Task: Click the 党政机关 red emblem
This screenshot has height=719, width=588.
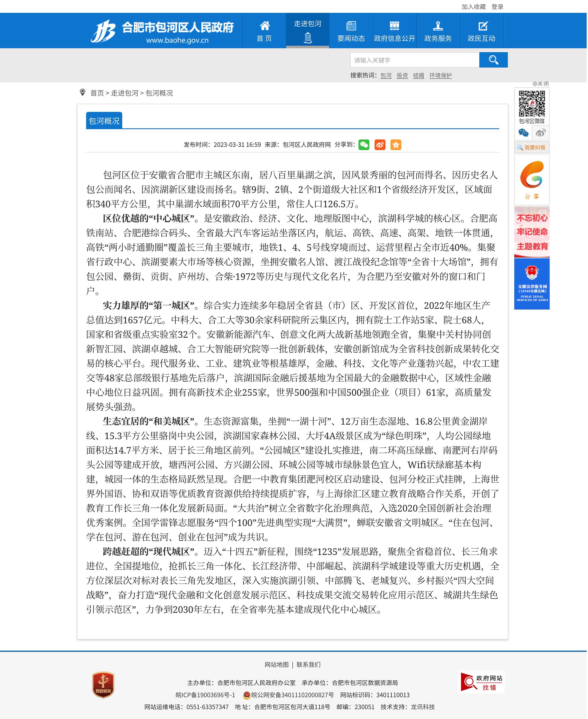Action: click(103, 685)
